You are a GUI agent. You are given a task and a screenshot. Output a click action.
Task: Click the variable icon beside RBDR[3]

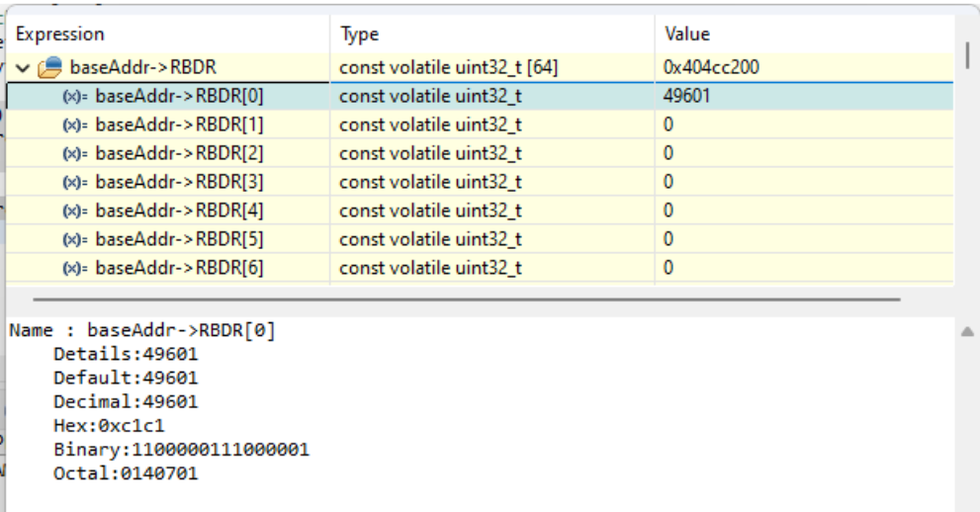click(78, 182)
